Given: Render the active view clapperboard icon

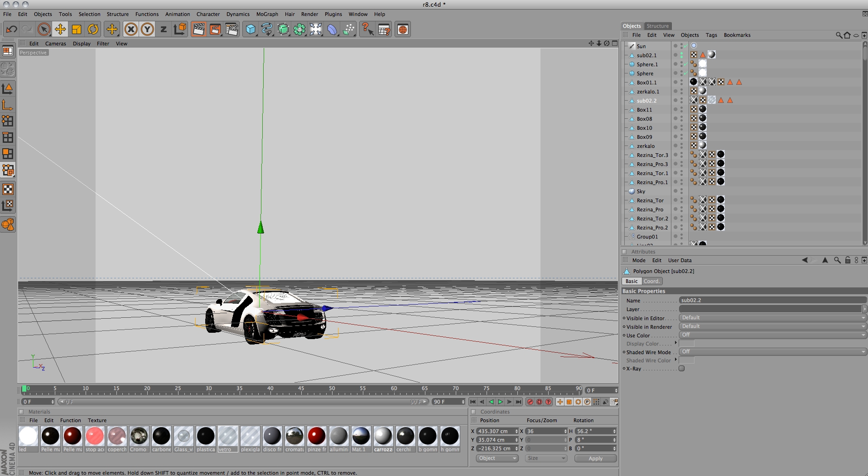Looking at the screenshot, I should tap(198, 29).
